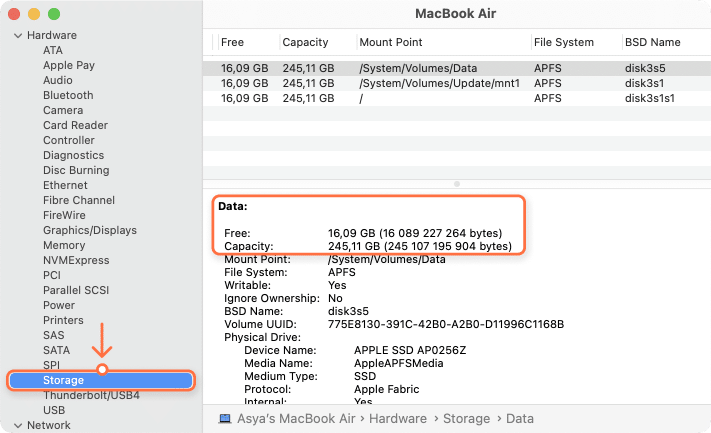Click the disk3s1 BSD Name cell
The height and width of the screenshot is (433, 711).
coord(644,83)
